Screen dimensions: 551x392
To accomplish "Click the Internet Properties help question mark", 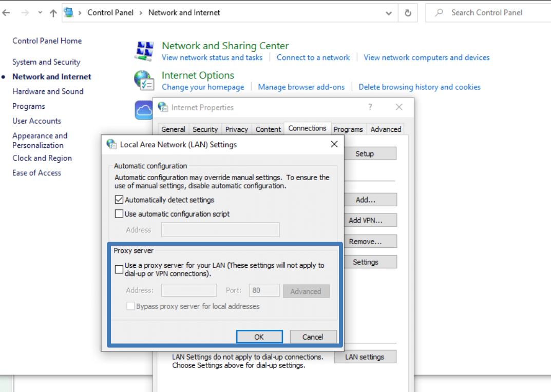I will click(x=370, y=107).
